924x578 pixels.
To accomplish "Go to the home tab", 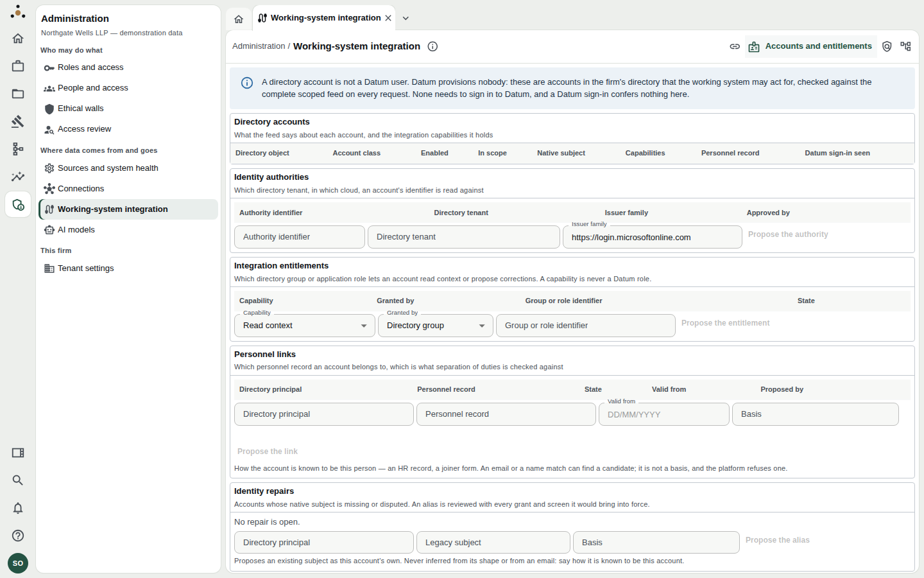I will pos(239,19).
